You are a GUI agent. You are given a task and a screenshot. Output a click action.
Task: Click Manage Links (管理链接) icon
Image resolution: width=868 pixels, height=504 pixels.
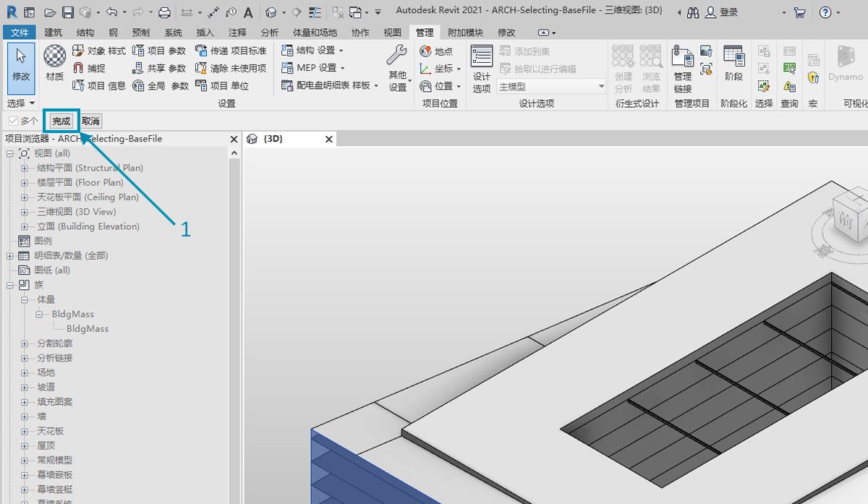click(x=682, y=68)
